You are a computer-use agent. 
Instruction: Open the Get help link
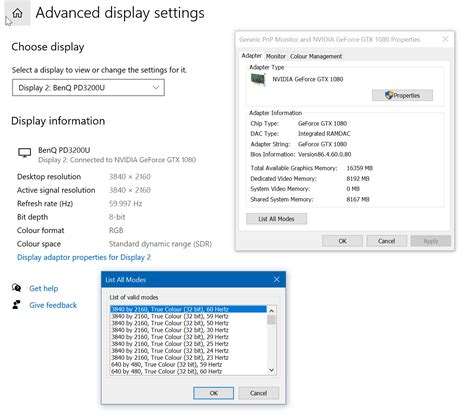[44, 288]
